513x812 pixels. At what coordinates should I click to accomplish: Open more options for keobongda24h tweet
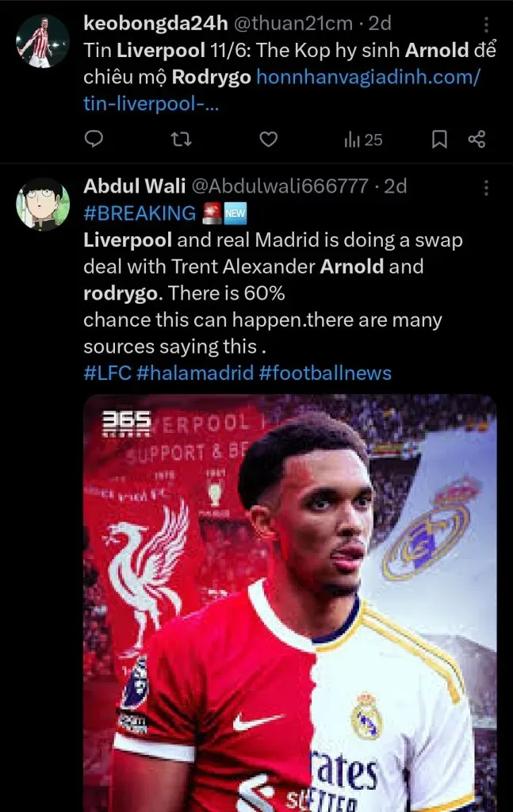tap(486, 25)
